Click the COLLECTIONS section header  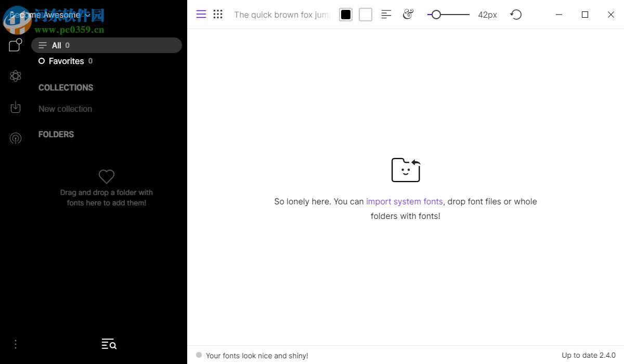[x=66, y=87]
